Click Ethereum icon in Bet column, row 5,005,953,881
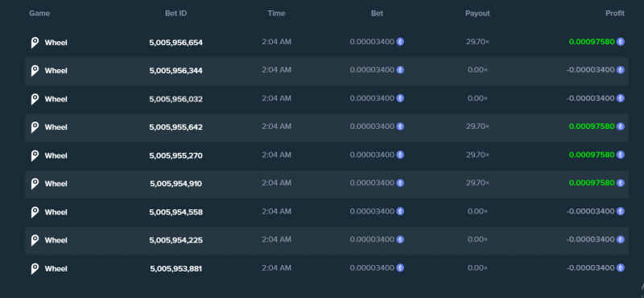 [x=400, y=267]
